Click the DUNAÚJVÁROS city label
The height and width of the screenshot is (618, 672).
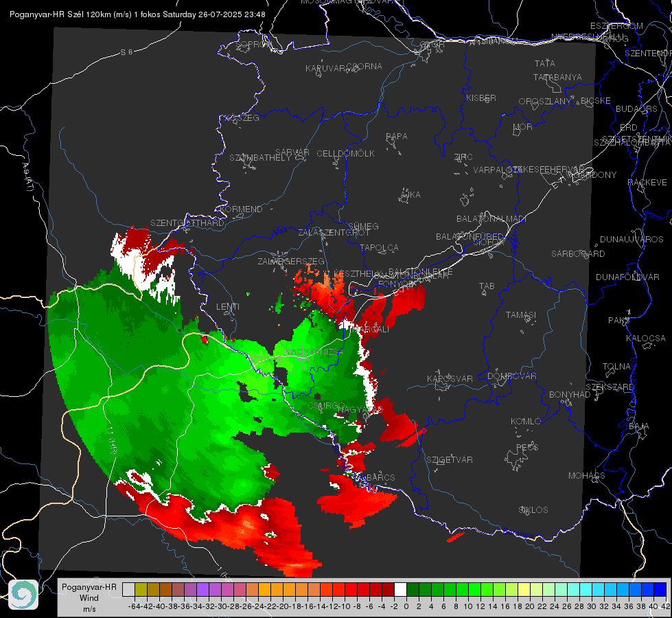[x=632, y=240]
